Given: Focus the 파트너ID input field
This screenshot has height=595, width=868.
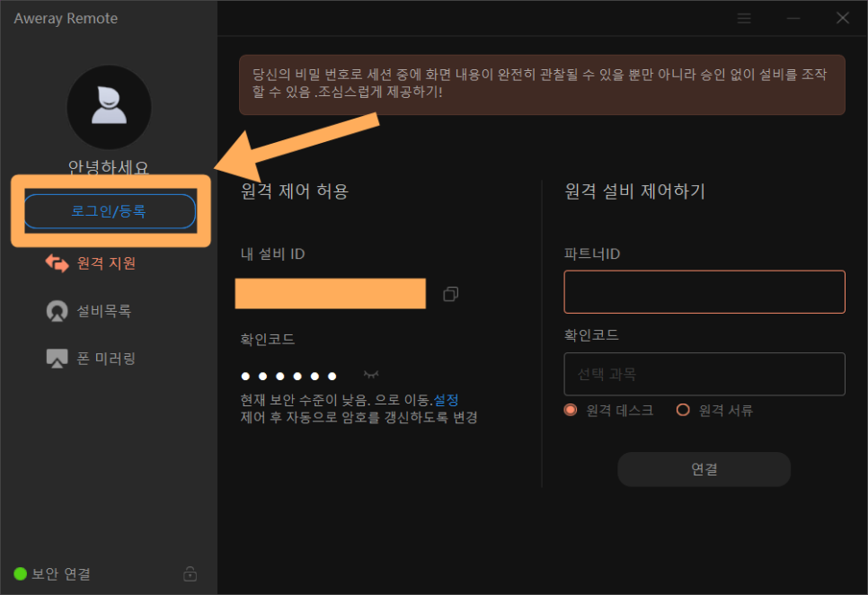Looking at the screenshot, I should coord(704,292).
